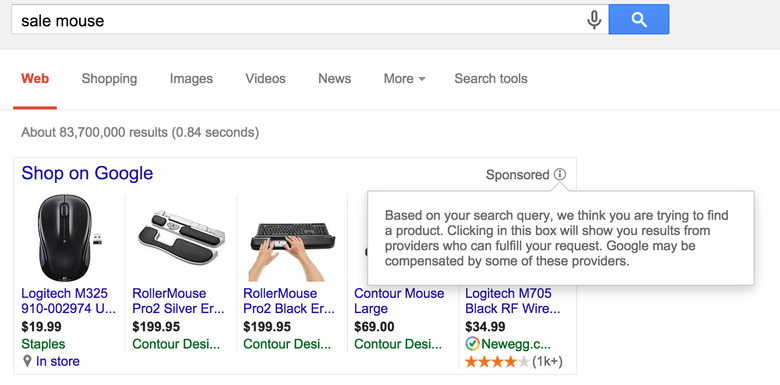Open the Shop on Google link
The height and width of the screenshot is (385, 780).
tap(87, 173)
